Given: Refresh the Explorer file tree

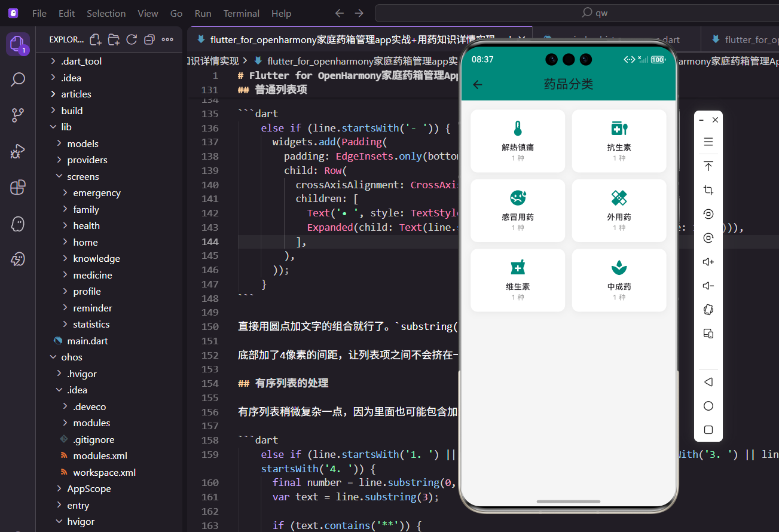Looking at the screenshot, I should coord(132,39).
